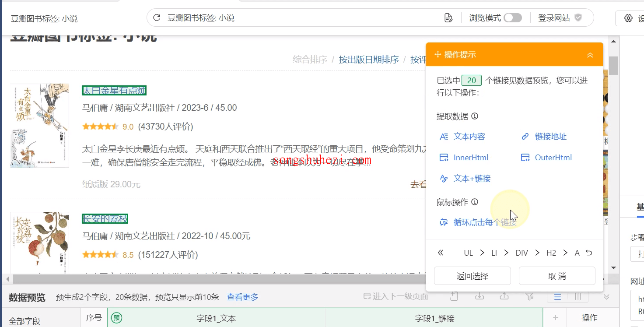Reload the page with the refresh icon
The image size is (644, 327).
pos(157,18)
